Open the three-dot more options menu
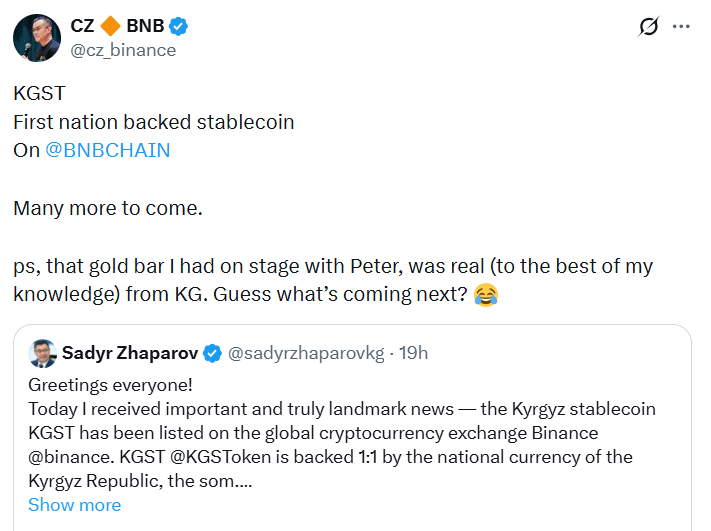The width and height of the screenshot is (711, 531). tap(681, 27)
